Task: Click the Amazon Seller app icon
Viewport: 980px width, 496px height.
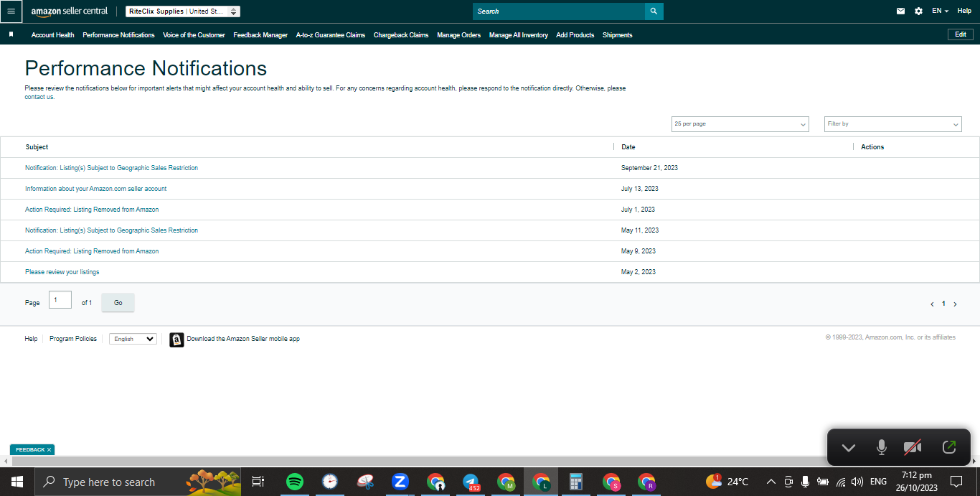Action: pyautogui.click(x=176, y=340)
